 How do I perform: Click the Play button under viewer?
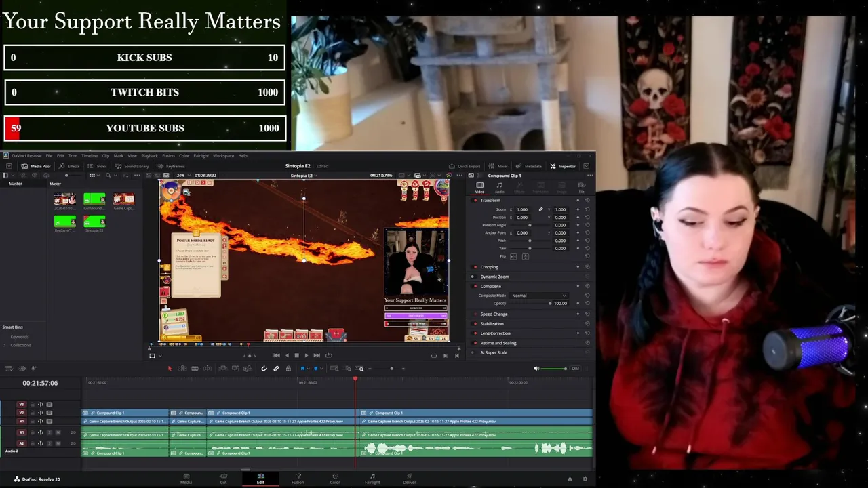click(306, 355)
